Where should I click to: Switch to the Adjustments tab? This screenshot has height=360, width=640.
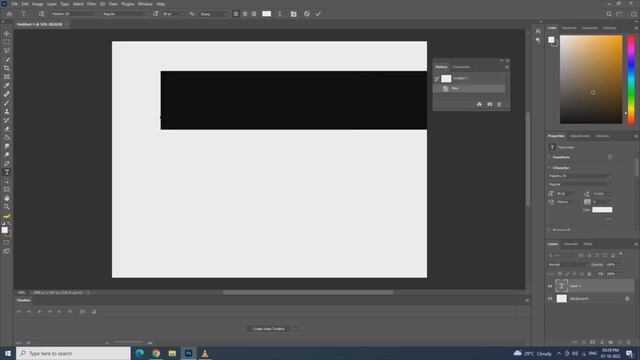tap(580, 136)
